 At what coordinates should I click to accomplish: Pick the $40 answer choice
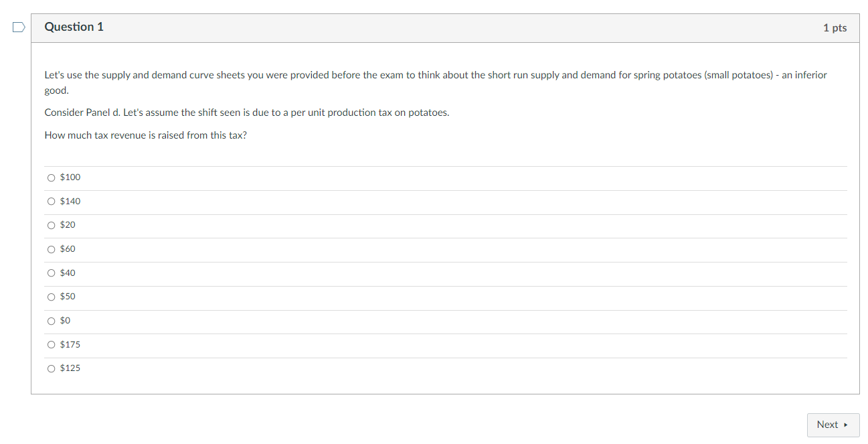point(52,273)
